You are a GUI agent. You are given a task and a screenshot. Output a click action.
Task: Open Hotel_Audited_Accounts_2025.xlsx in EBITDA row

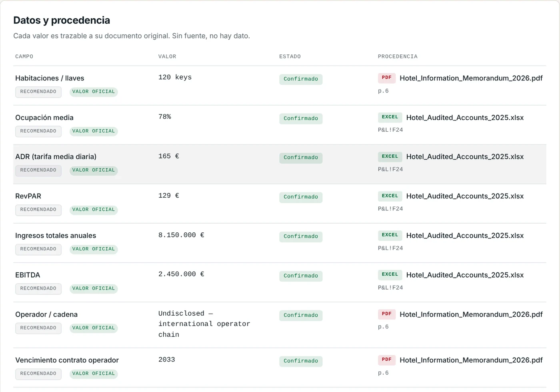point(465,275)
